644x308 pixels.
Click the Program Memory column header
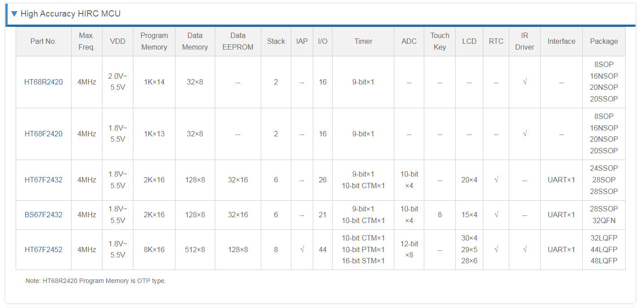(154, 41)
